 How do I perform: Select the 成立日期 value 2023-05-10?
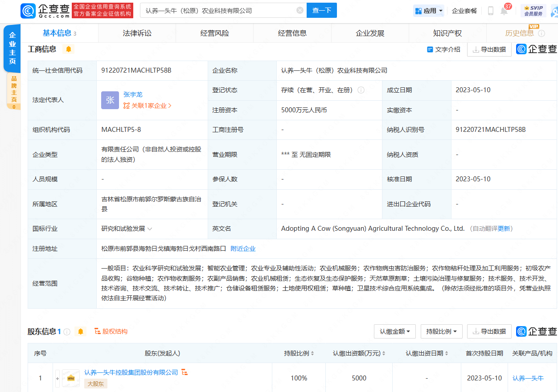click(x=473, y=90)
